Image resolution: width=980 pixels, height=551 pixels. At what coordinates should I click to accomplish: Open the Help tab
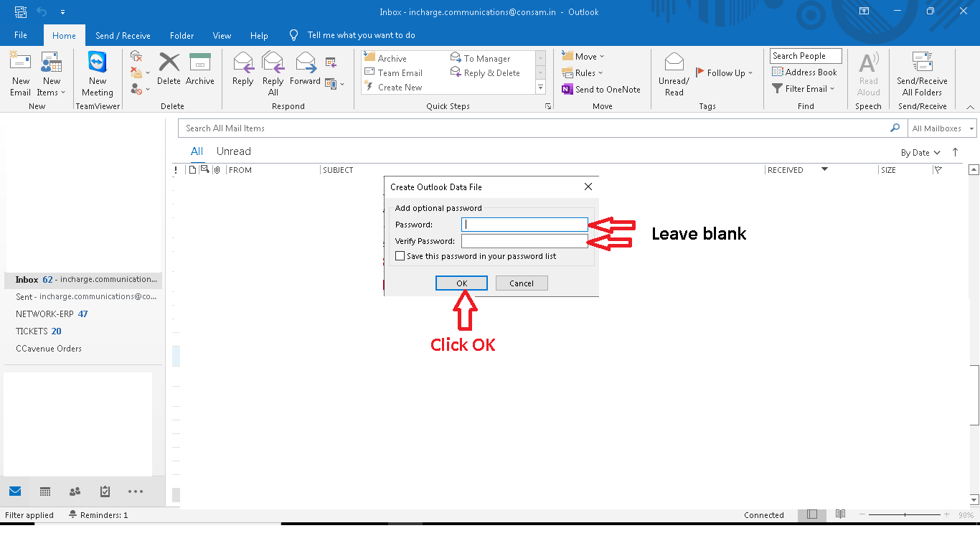click(x=259, y=36)
